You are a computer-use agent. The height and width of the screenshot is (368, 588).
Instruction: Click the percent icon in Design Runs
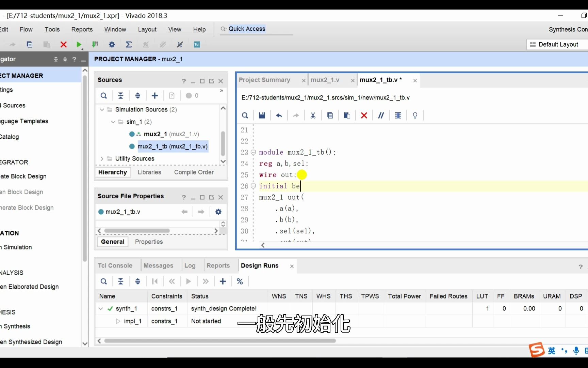240,281
